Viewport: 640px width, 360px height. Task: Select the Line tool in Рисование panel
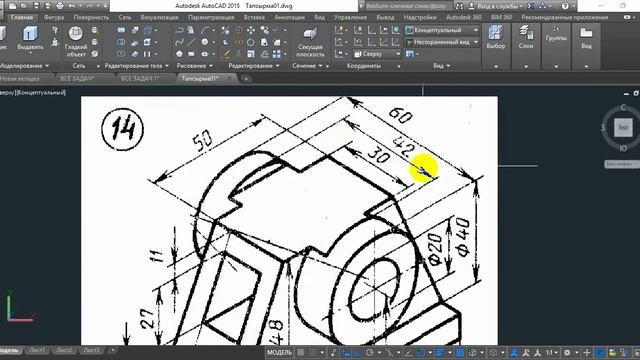[x=191, y=42]
